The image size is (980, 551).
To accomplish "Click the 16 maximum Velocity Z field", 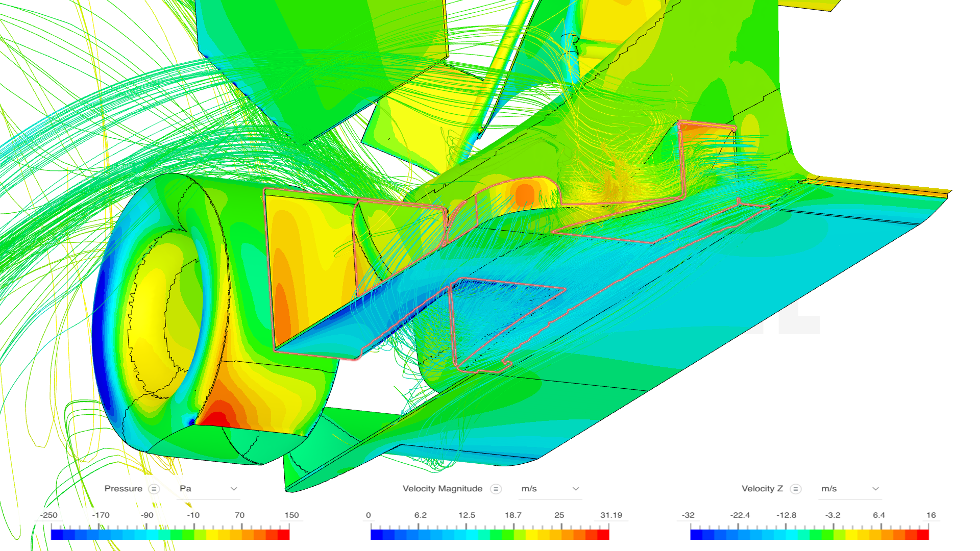I will [x=931, y=515].
